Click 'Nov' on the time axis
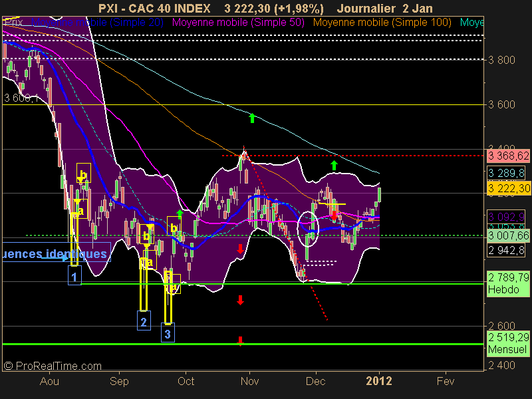The image size is (532, 399). 249,381
